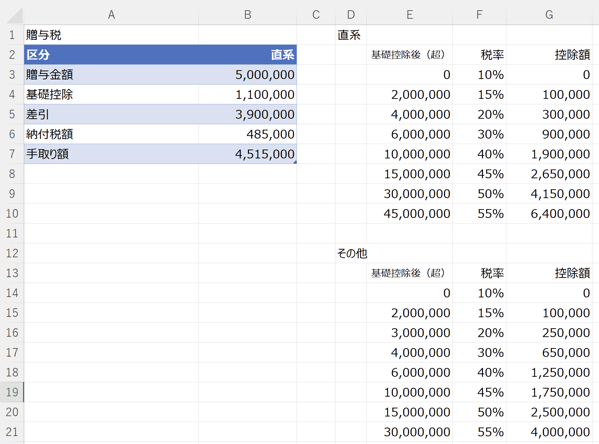Click the 納付税額 value 485,000
Viewport: 599px width, 444px height.
[248, 134]
